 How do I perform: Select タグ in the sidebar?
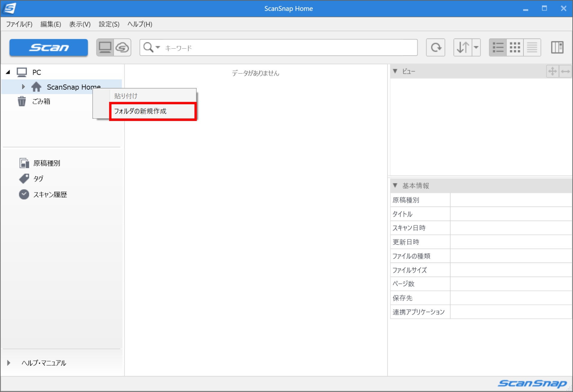[38, 179]
